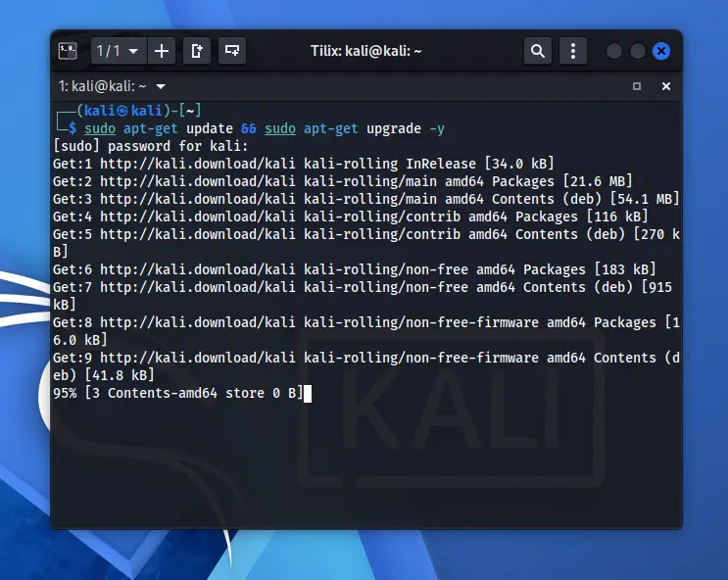Image resolution: width=728 pixels, height=580 pixels.
Task: Close the Tilix window blue X
Action: [661, 51]
